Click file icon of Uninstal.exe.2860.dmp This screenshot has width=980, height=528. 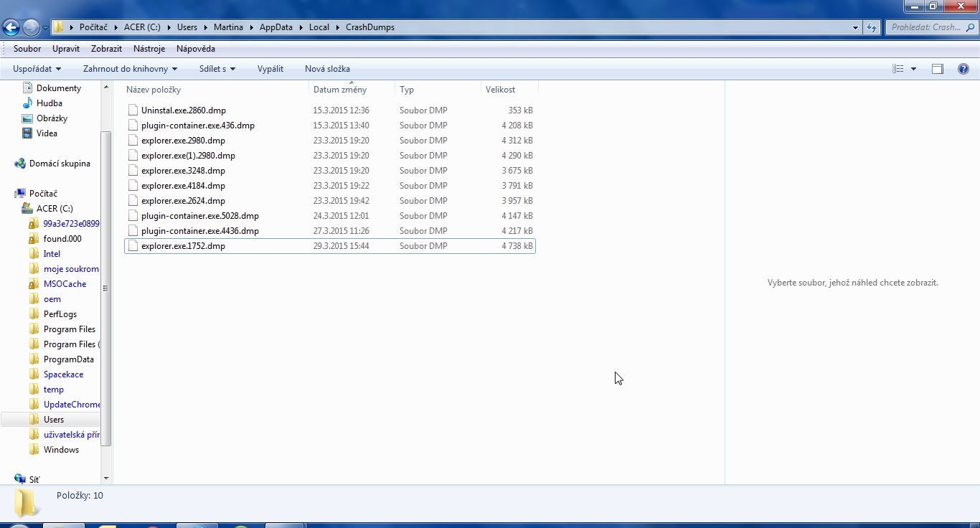tap(133, 110)
